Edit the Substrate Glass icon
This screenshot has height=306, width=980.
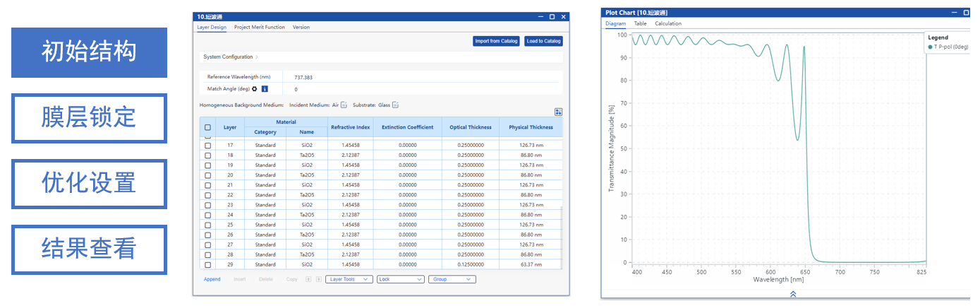[396, 105]
